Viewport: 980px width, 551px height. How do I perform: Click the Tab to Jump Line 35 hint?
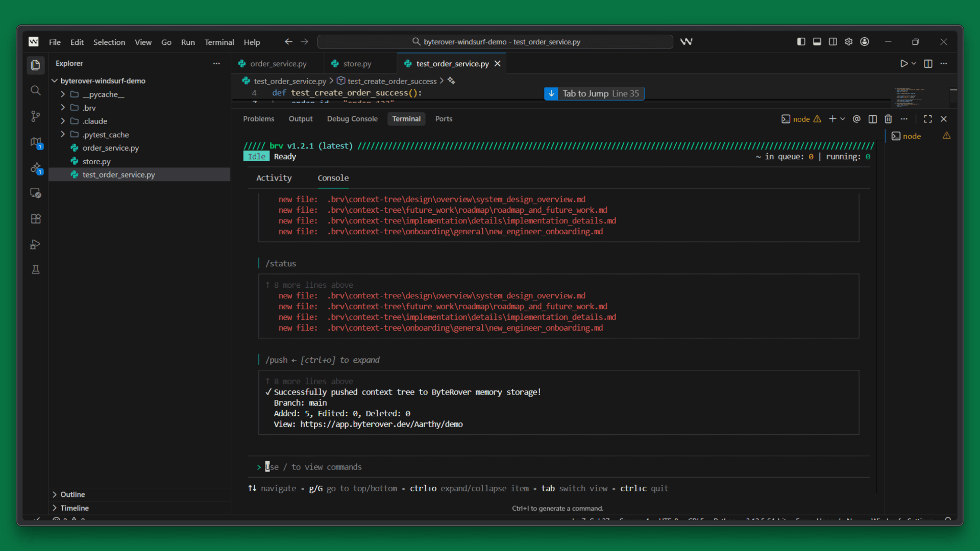point(594,93)
